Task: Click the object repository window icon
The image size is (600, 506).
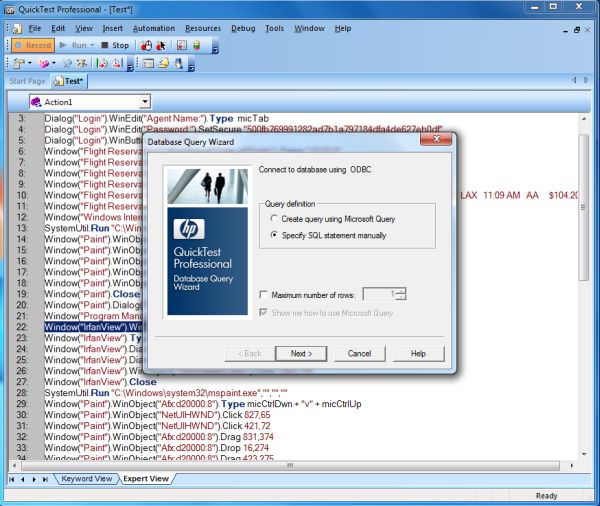Action: pos(148,64)
